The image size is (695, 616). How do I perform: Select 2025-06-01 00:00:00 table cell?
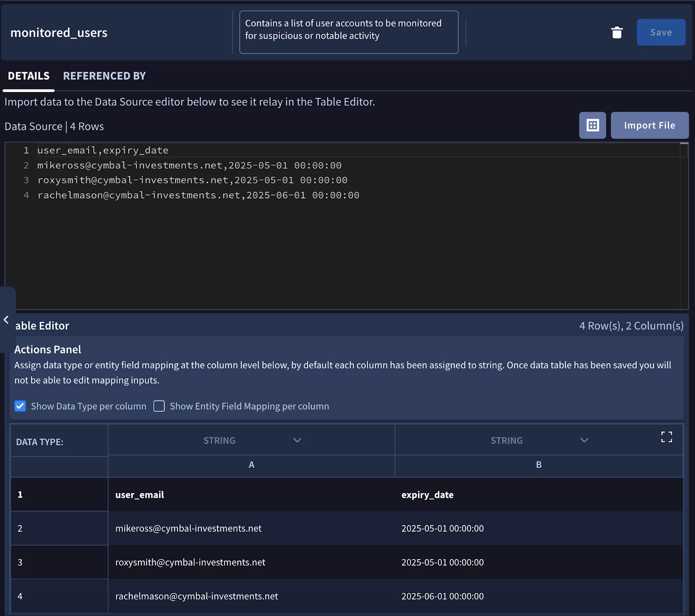(539, 596)
